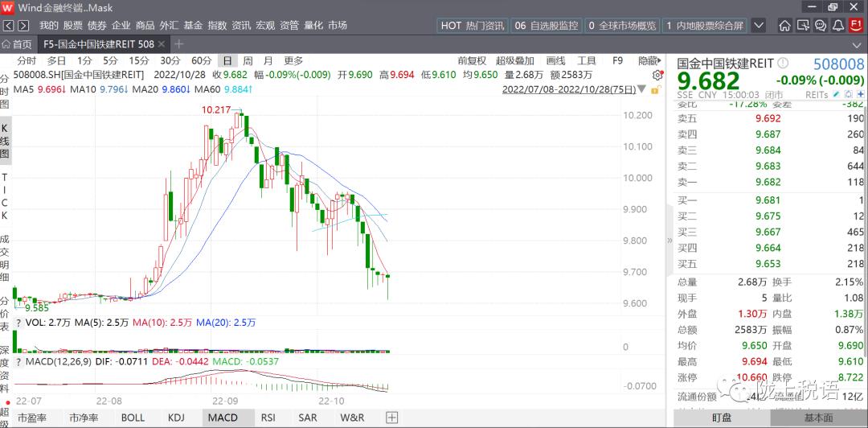The image size is (868, 428).
Task: Switch to the 盯盘 tab
Action: pyautogui.click(x=721, y=418)
